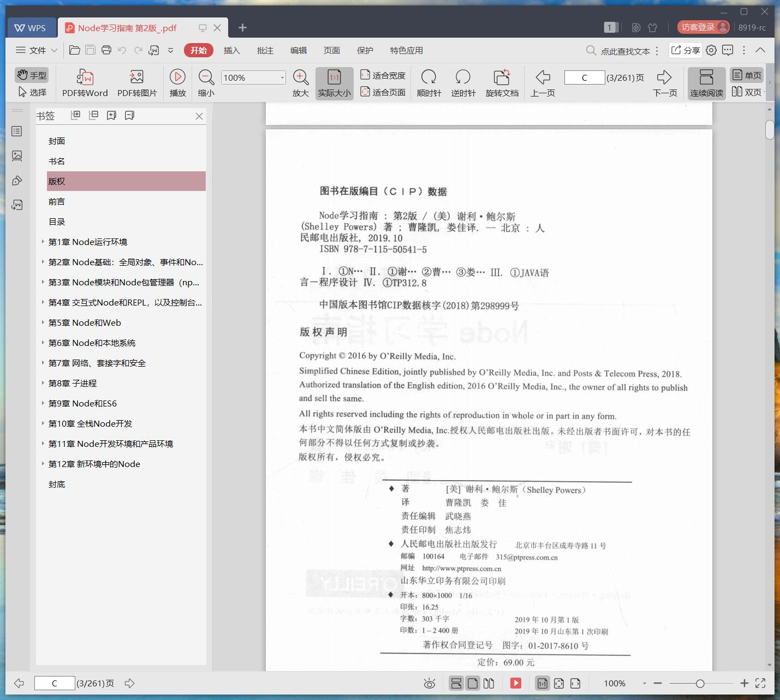Toggle eye protection mode icon in status bar
The width and height of the screenshot is (780, 700).
point(430,683)
